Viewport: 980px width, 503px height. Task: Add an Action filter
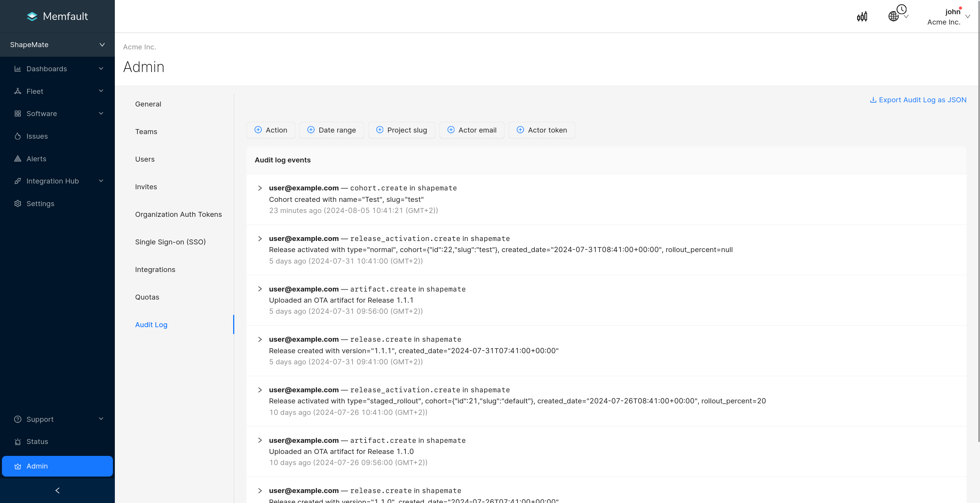(x=271, y=130)
